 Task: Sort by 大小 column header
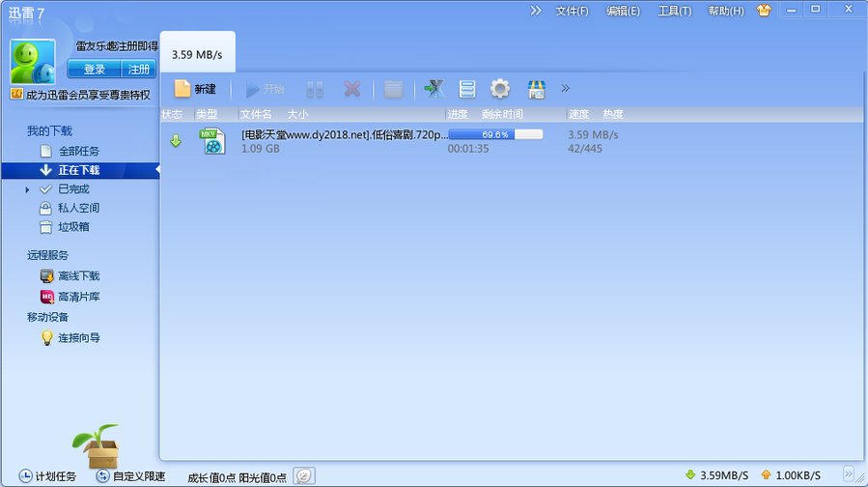tap(297, 114)
